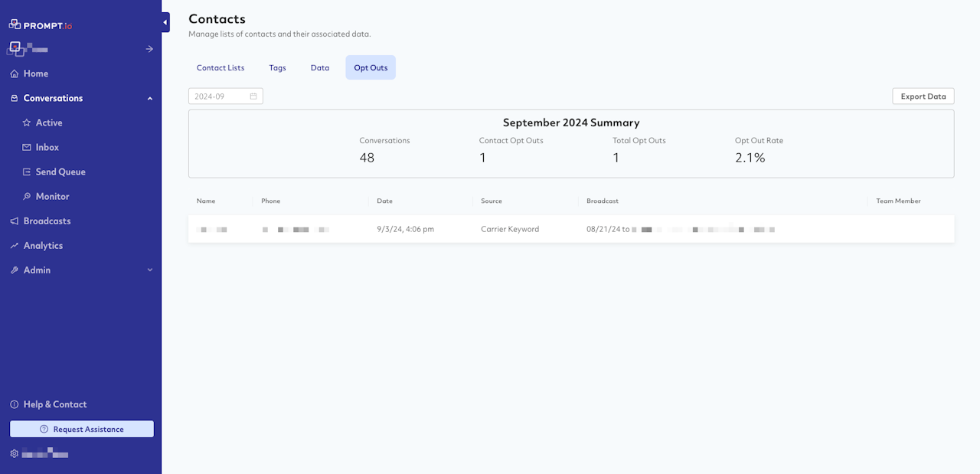Click the Inbox envelope icon
Viewport: 980px width, 474px height.
coord(27,147)
